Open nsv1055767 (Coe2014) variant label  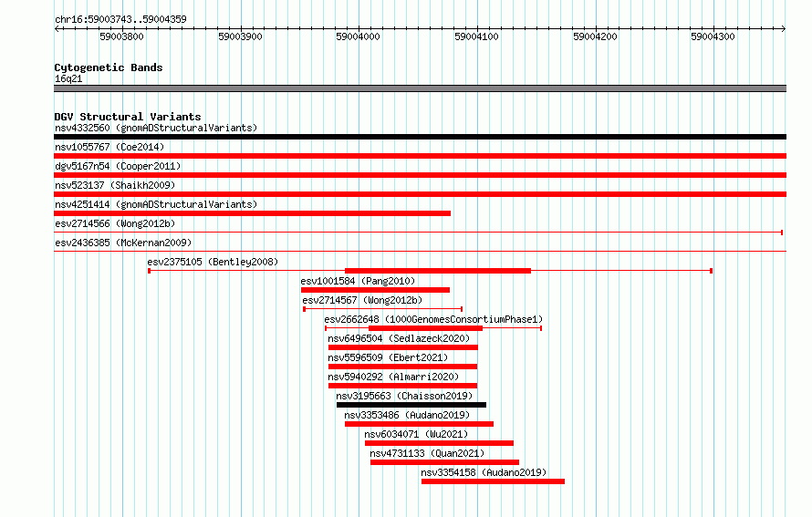[x=109, y=147]
